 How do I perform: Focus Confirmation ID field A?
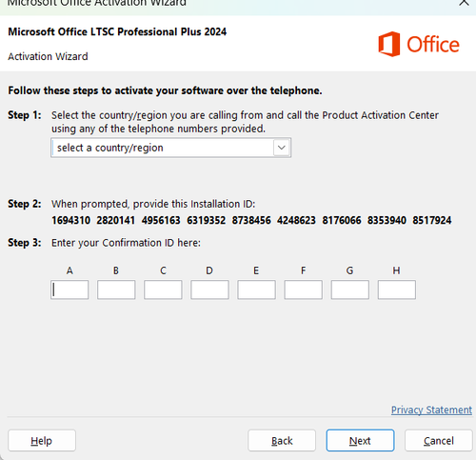pyautogui.click(x=69, y=290)
